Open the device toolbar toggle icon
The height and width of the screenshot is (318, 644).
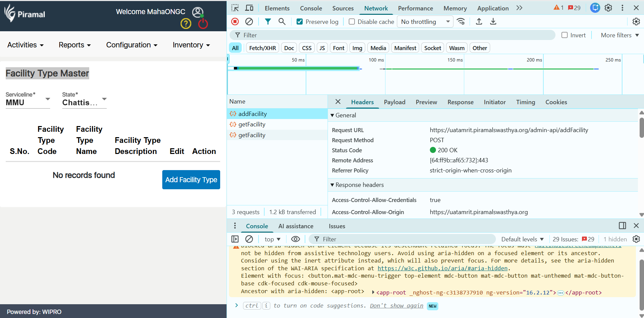[249, 8]
